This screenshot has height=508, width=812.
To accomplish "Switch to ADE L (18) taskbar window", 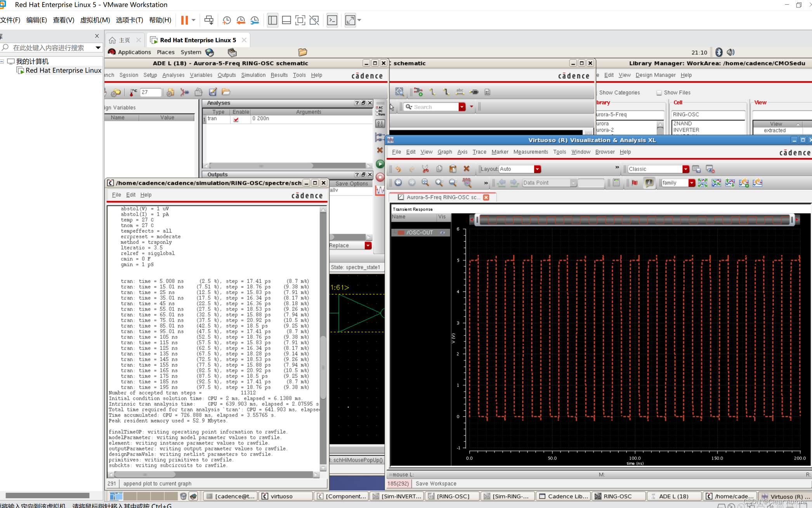I will [675, 496].
